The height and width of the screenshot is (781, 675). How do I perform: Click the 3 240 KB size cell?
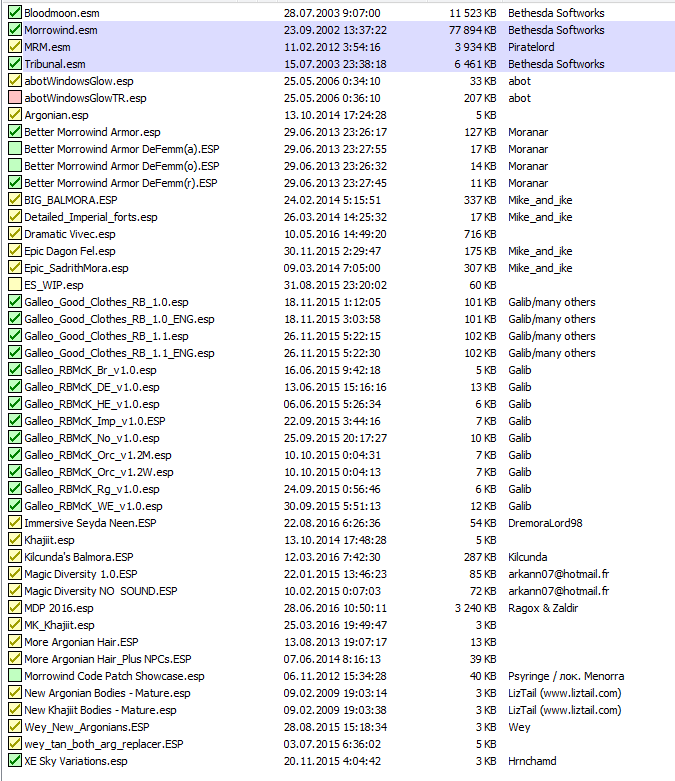click(475, 608)
